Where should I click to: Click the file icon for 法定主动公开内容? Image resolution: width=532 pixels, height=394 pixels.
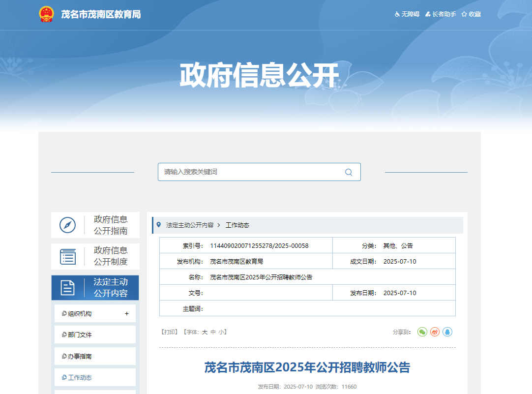point(67,288)
